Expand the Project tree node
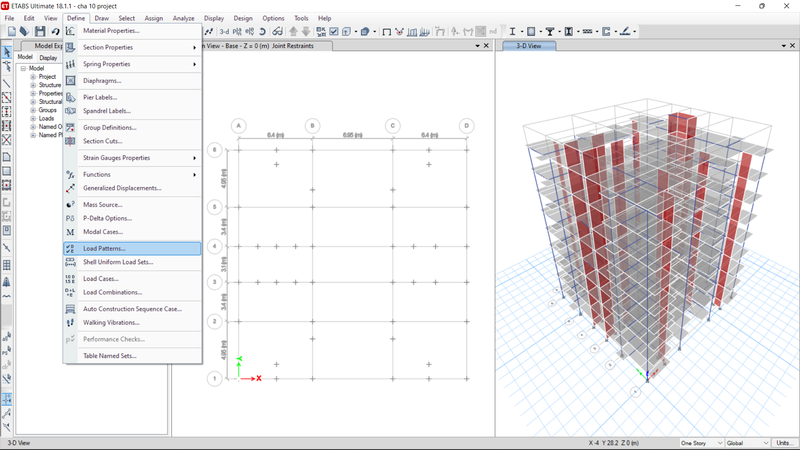 (x=33, y=77)
